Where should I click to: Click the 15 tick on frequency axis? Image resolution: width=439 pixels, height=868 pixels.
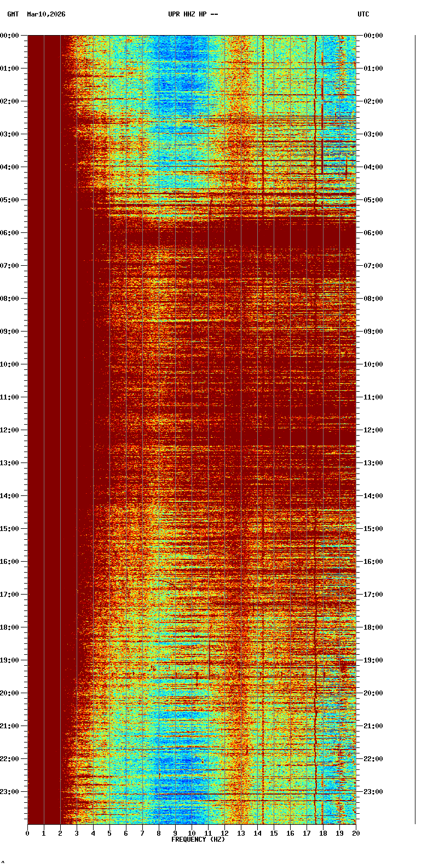274,833
